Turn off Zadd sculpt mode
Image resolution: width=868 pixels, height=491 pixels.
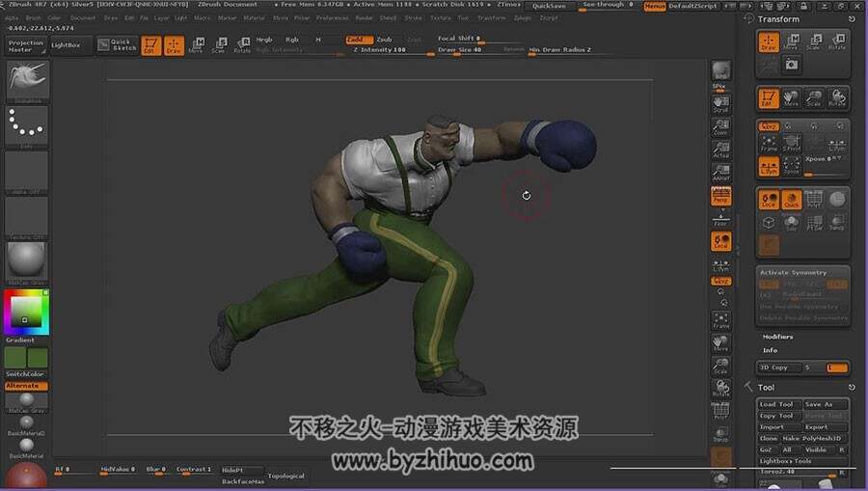359,40
